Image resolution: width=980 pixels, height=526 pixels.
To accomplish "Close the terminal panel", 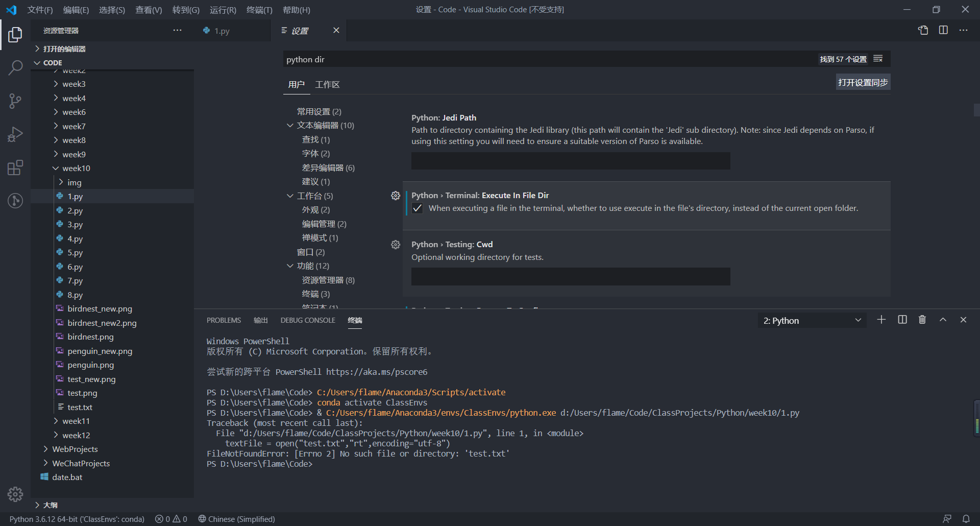I will pyautogui.click(x=963, y=320).
